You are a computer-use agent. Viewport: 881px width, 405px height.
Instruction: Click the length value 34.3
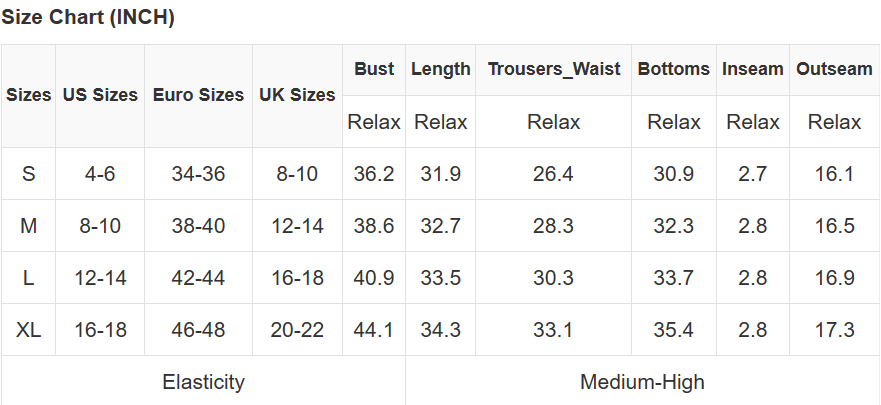440,330
